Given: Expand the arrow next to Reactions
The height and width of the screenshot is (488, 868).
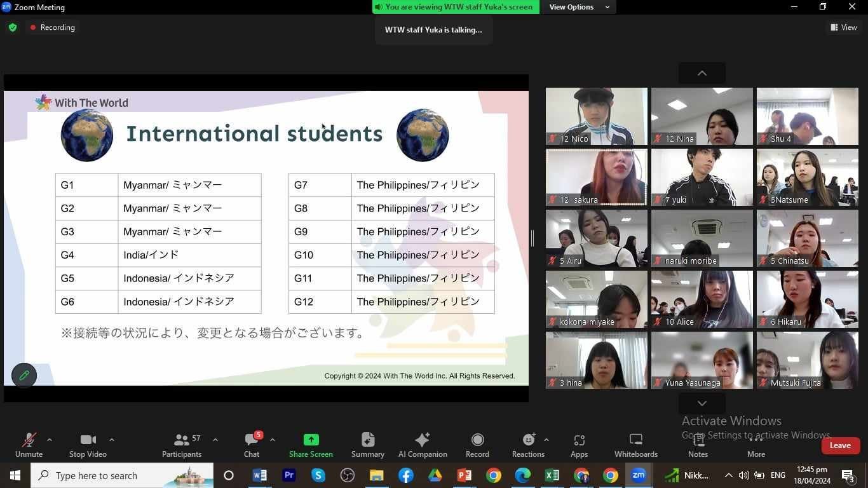Looking at the screenshot, I should pos(546,440).
